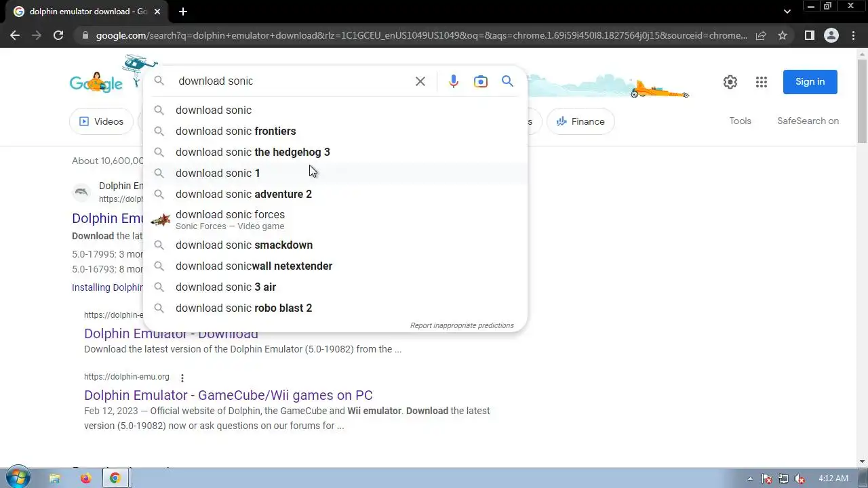Select suggestion 'download sonicwall netextender'
The width and height of the screenshot is (868, 488).
(x=335, y=266)
